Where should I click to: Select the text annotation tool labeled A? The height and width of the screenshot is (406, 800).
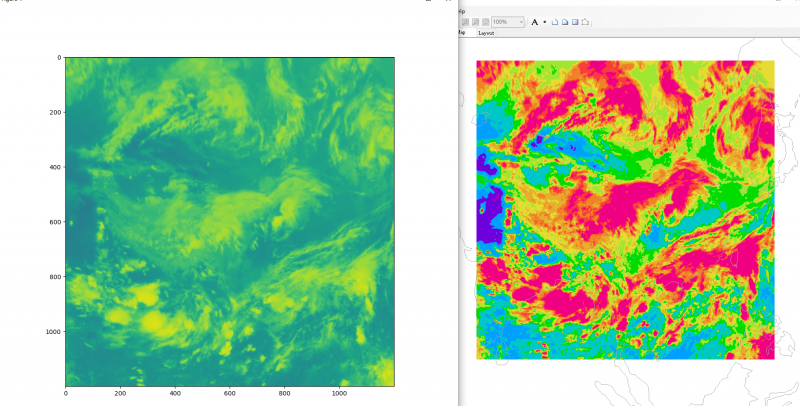click(534, 21)
